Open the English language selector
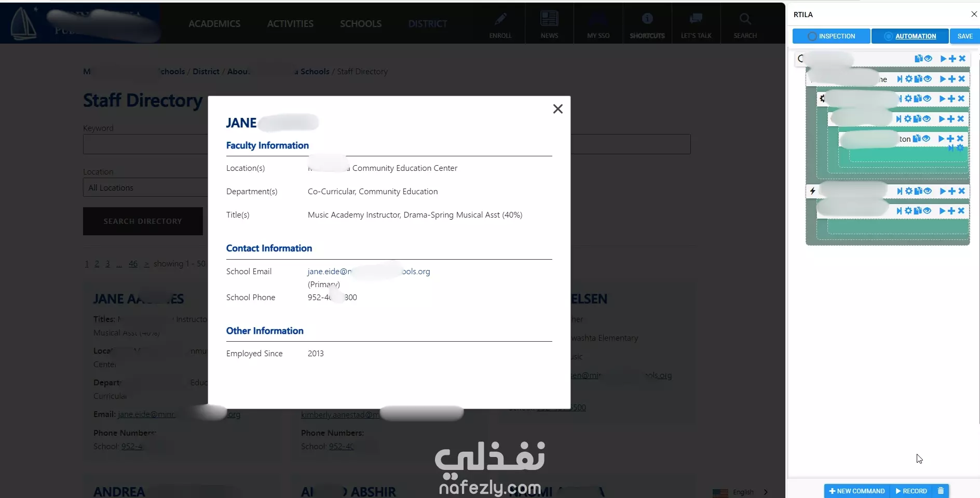This screenshot has width=980, height=498. point(741,492)
